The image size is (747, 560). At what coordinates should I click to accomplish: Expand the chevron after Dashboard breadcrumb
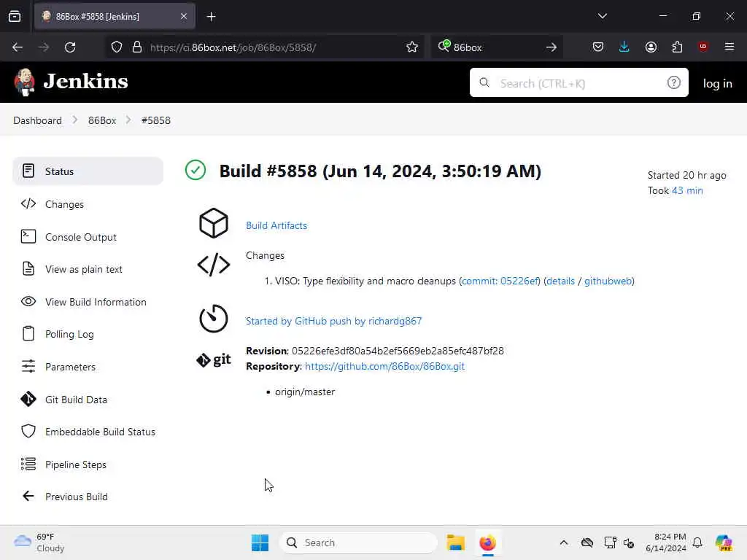pyautogui.click(x=75, y=120)
